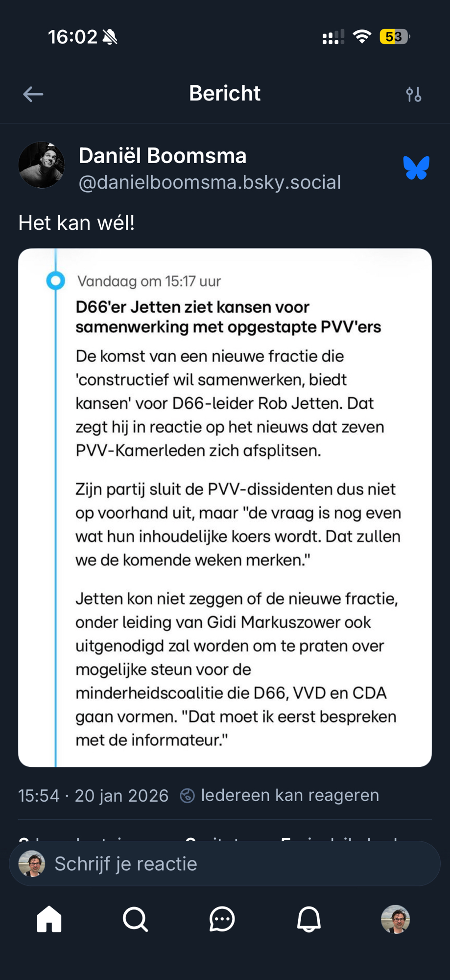
Task: Tap the back arrow
Action: (33, 94)
